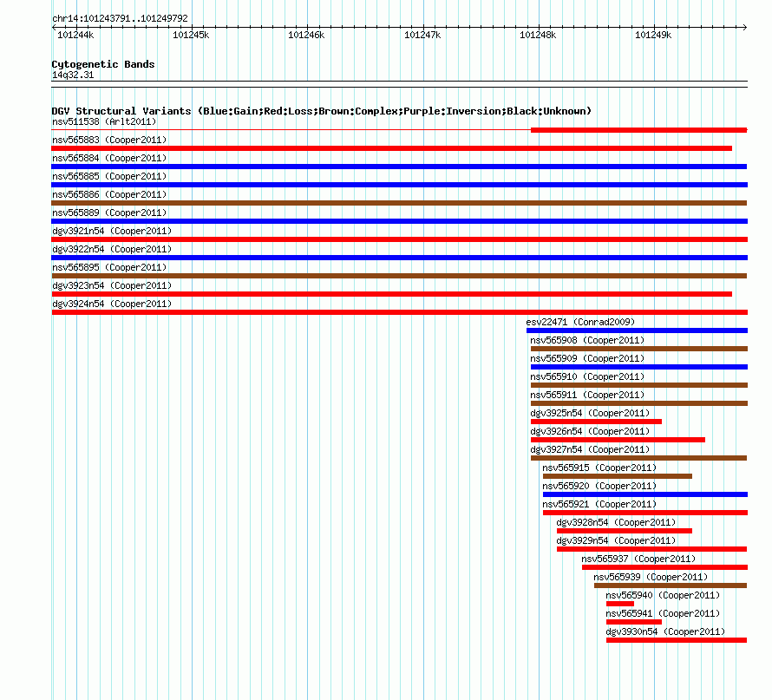Screen dimensions: 772x700
Task: Open the nsv565939 (Cooper2011) label
Action: [x=651, y=577]
